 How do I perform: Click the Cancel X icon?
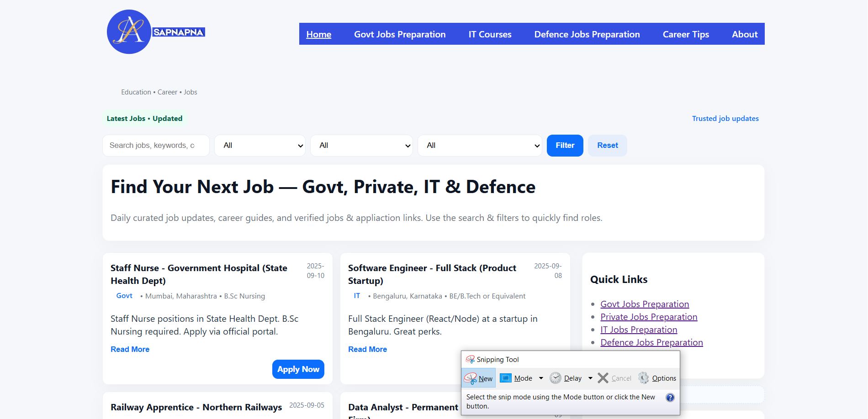[x=603, y=378]
